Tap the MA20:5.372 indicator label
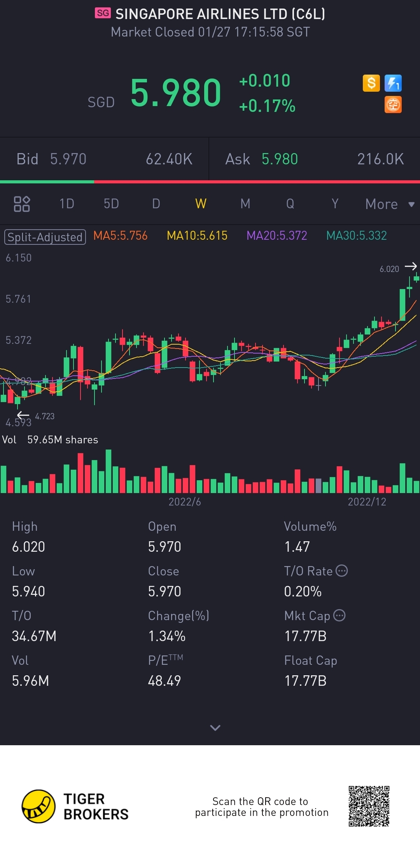 coord(277,235)
